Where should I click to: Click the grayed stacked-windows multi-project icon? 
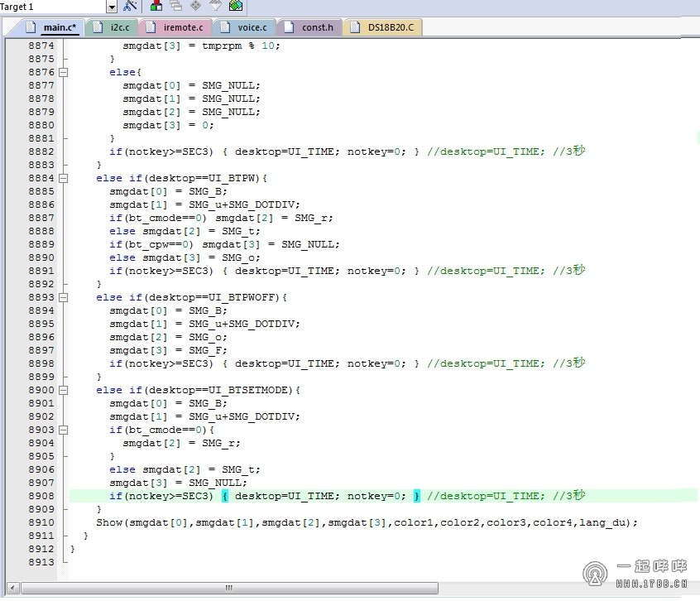pyautogui.click(x=175, y=6)
